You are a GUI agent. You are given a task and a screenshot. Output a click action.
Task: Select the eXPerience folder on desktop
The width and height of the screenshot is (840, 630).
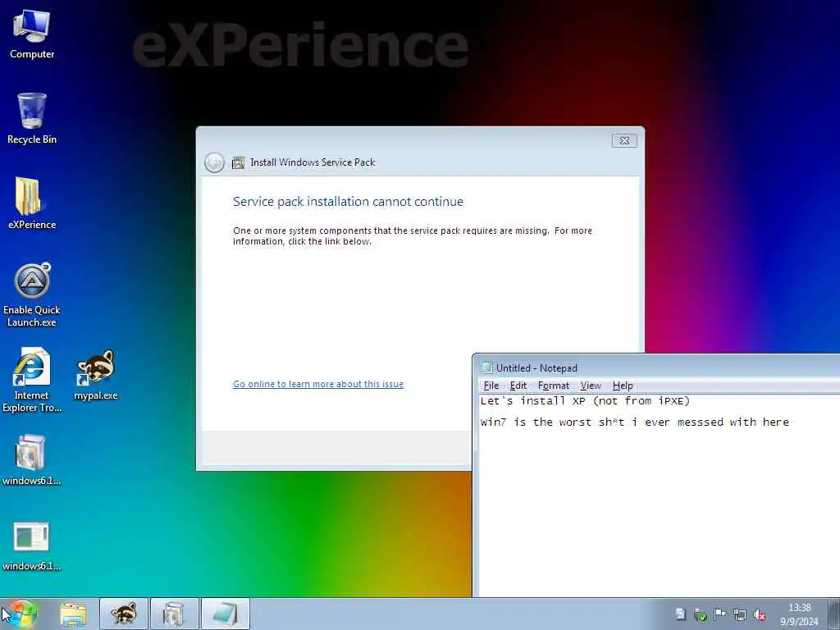coord(32,203)
